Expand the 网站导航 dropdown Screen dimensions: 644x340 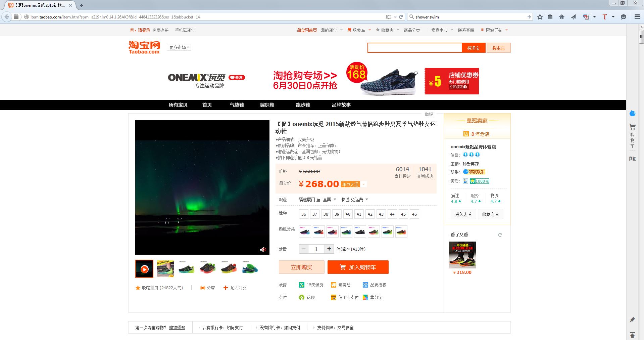[494, 30]
